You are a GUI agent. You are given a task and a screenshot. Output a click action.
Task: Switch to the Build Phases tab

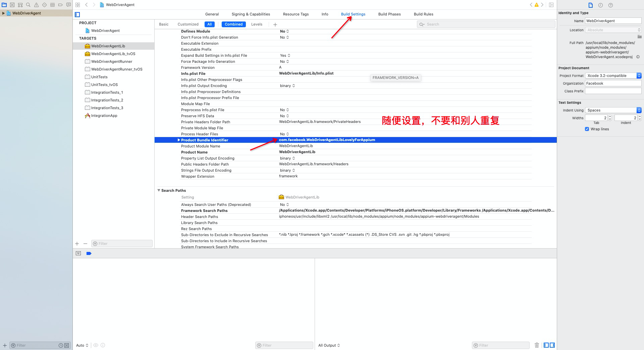(389, 14)
